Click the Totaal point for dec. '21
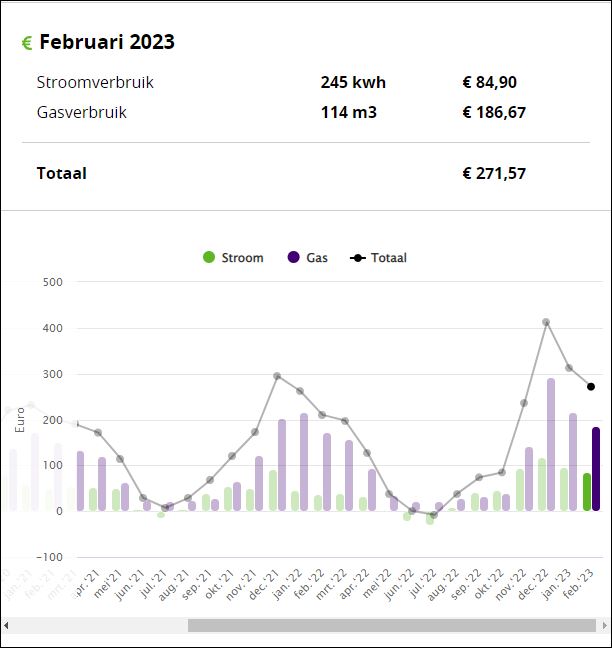This screenshot has width=612, height=648. (x=277, y=376)
